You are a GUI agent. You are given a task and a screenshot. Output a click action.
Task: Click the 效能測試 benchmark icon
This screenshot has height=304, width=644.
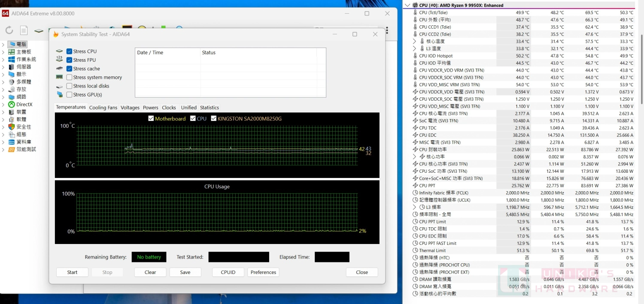tap(11, 149)
